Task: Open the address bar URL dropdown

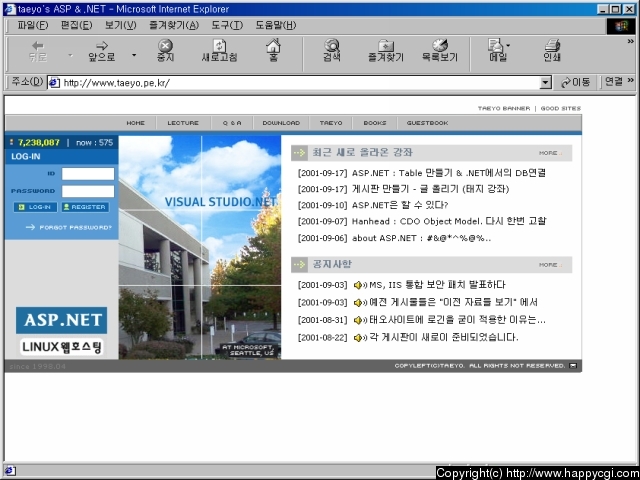Action: pos(546,83)
